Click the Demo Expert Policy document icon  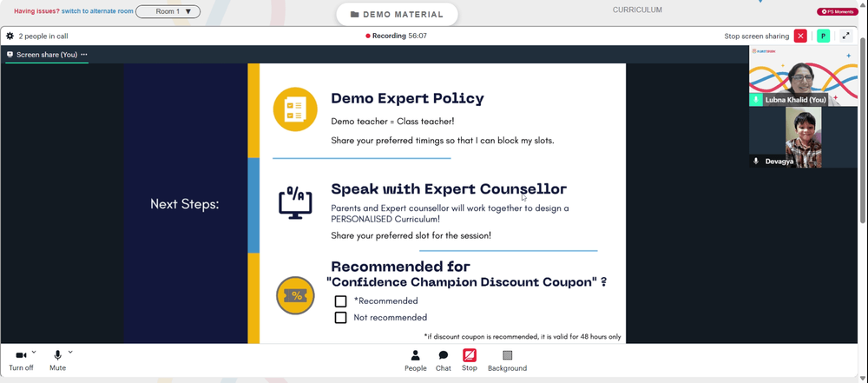(x=295, y=109)
